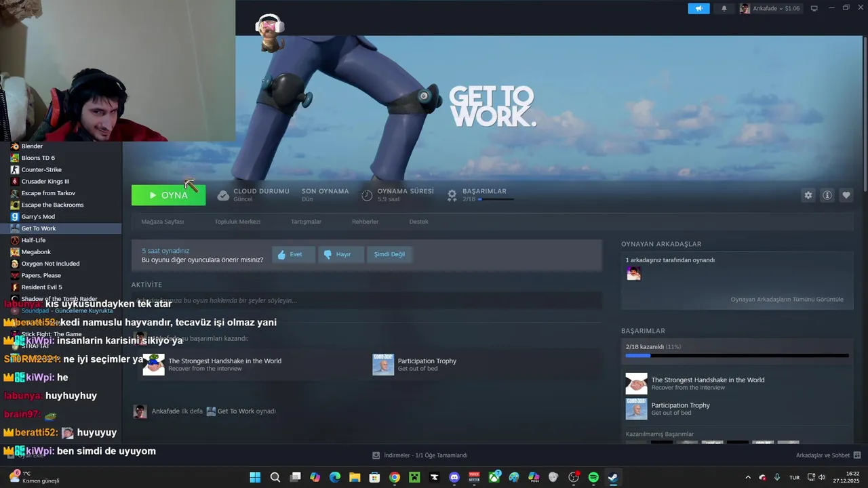Screen dimensions: 868x488
Task: Click the activity post input field
Action: point(367,300)
